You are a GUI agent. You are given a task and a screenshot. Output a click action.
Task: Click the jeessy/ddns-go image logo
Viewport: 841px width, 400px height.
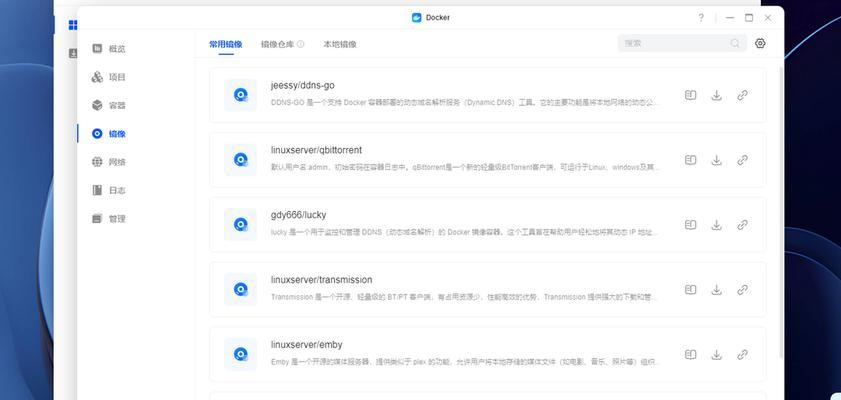pos(240,95)
